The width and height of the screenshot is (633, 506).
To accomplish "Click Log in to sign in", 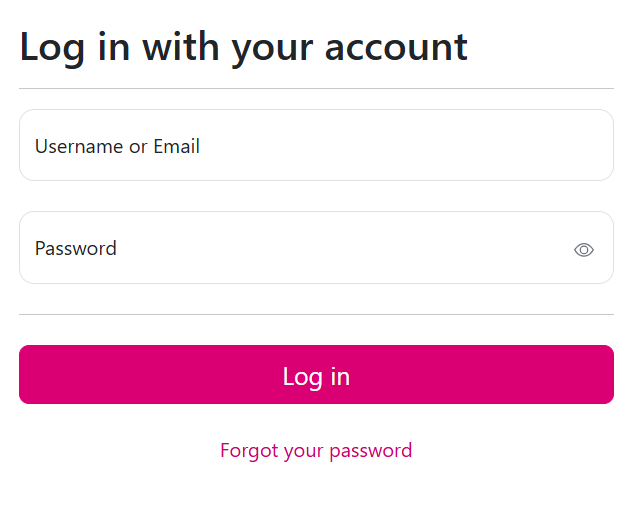I will [x=316, y=375].
